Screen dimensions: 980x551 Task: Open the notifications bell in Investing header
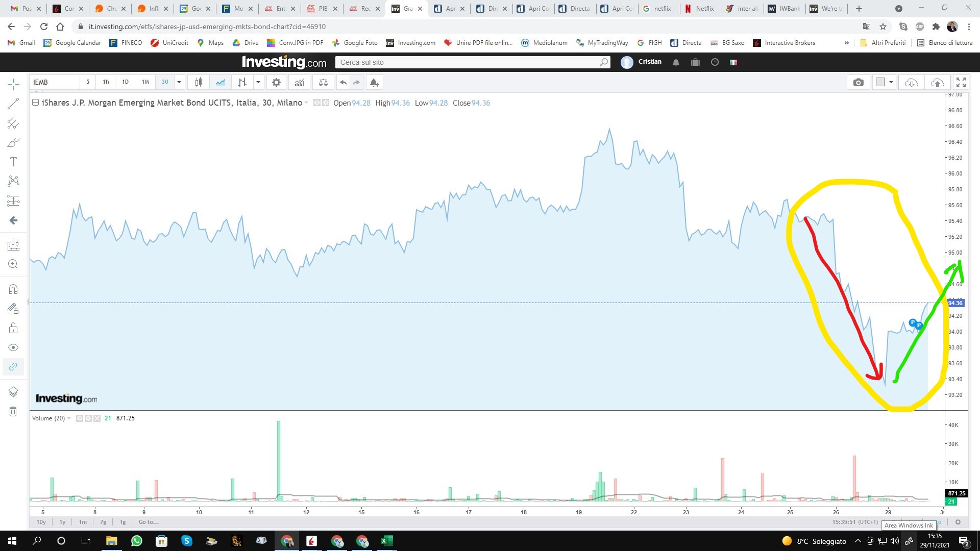tap(676, 62)
